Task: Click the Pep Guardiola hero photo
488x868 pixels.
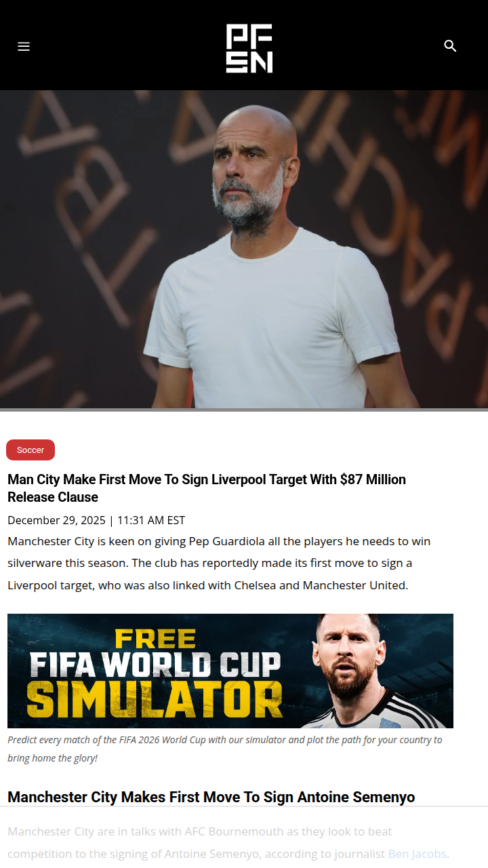Action: pyautogui.click(x=244, y=249)
